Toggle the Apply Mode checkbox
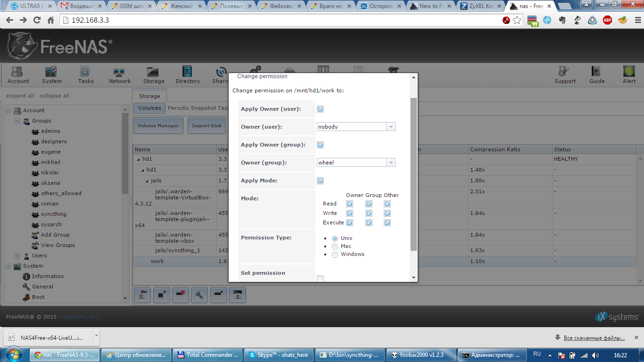 (321, 181)
